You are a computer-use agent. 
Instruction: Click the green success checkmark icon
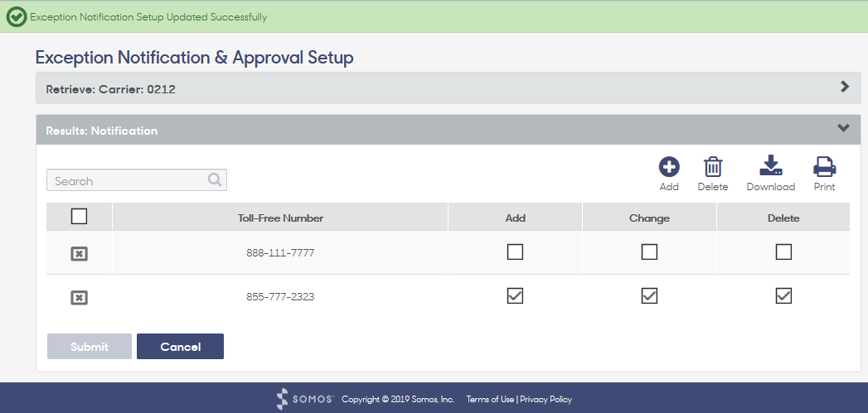click(x=16, y=17)
